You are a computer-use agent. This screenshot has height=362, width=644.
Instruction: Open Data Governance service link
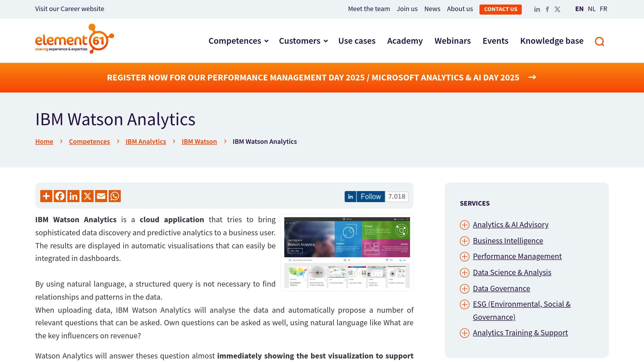pos(501,288)
